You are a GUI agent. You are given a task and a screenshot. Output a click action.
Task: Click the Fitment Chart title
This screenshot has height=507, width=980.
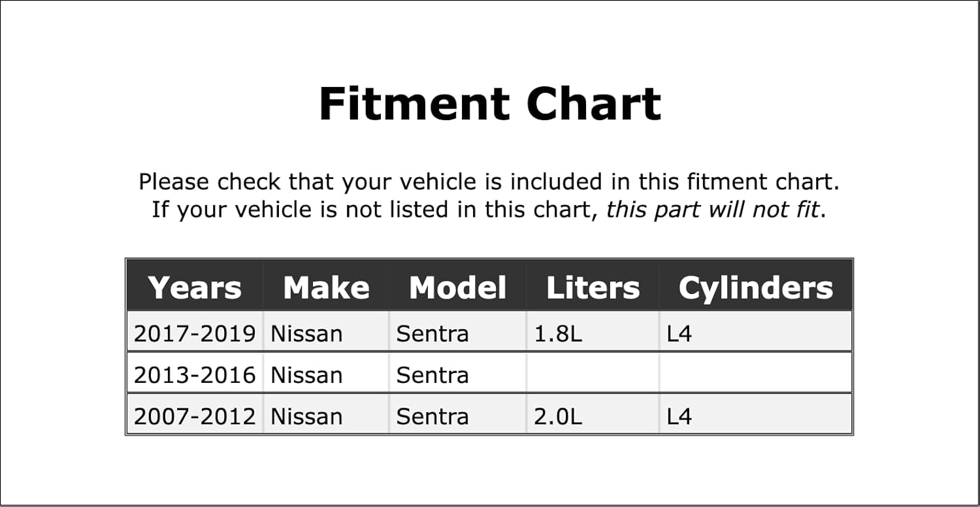(x=489, y=104)
